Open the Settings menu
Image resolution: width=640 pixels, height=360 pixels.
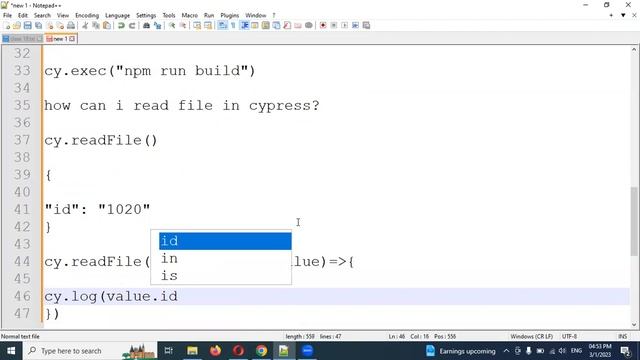point(146,16)
